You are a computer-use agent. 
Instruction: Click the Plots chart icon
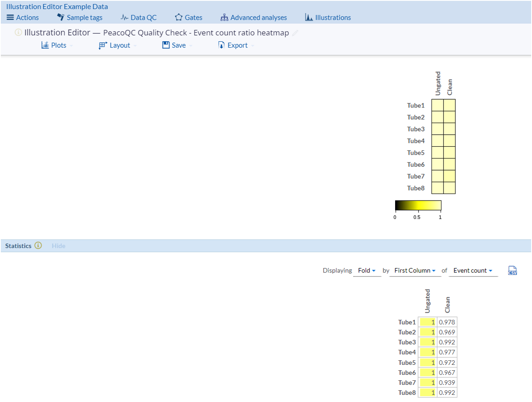[x=45, y=45]
